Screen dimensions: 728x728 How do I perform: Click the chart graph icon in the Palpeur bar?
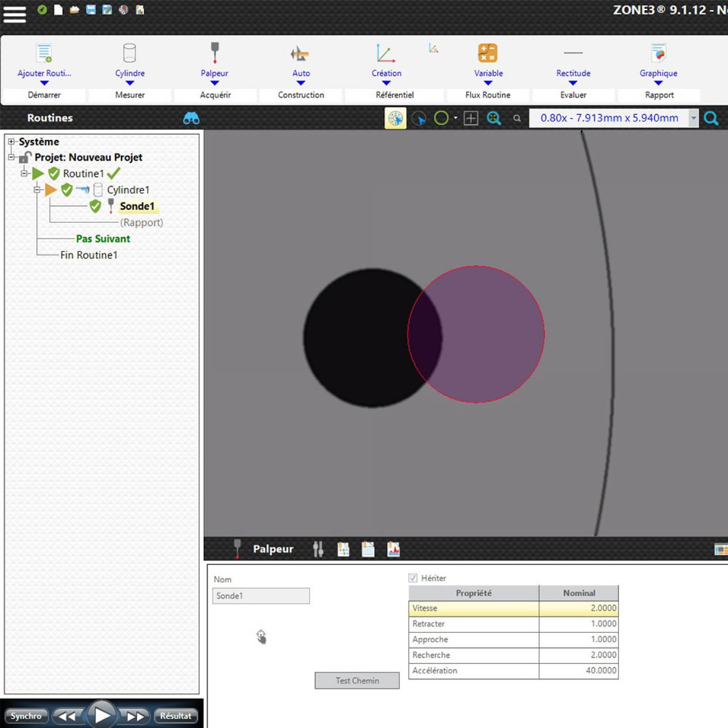[x=394, y=549]
